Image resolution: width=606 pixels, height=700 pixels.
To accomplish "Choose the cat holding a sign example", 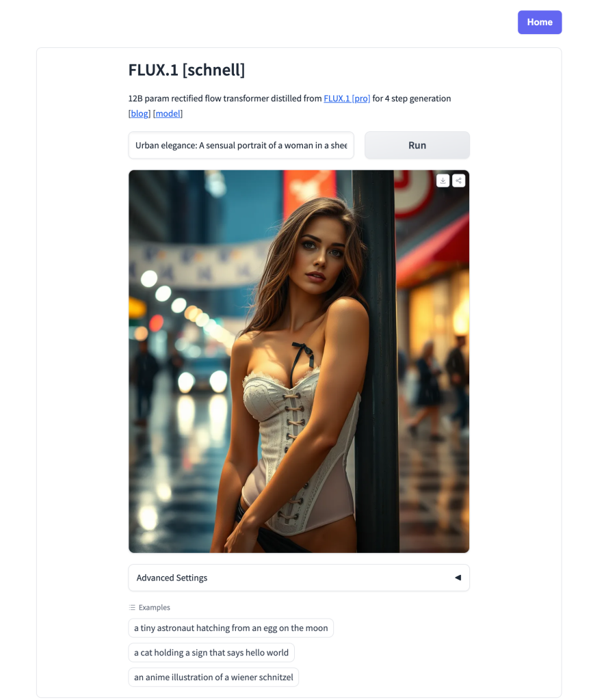I will [211, 652].
